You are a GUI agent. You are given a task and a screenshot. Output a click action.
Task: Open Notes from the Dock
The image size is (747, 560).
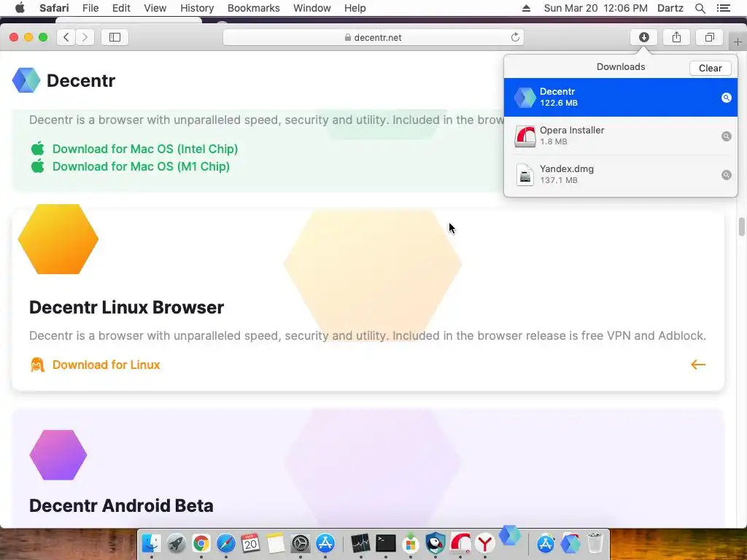pyautogui.click(x=275, y=543)
